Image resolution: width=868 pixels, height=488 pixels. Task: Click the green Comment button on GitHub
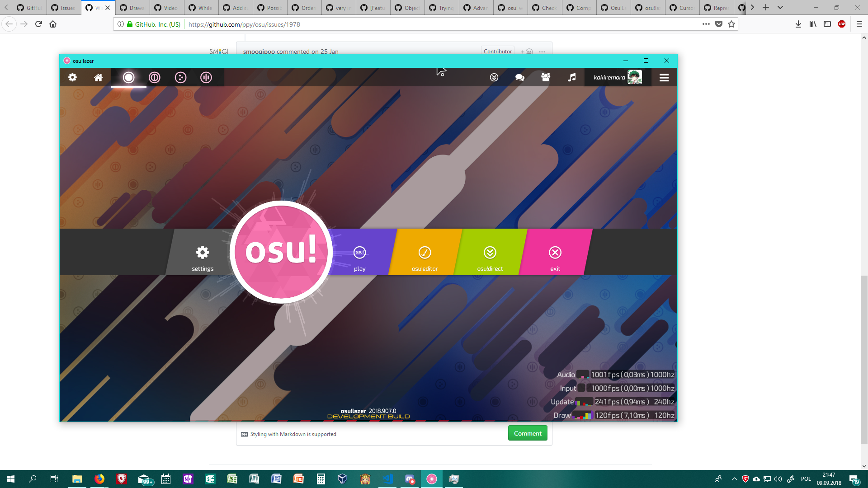[528, 433]
